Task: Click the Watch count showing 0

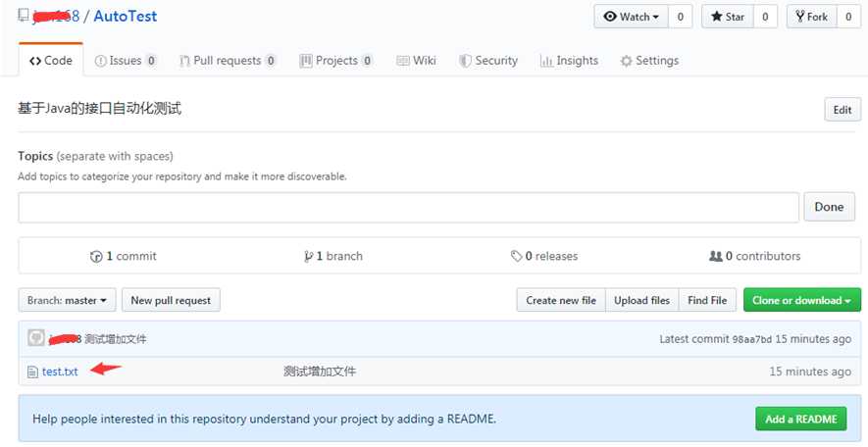Action: coord(681,17)
